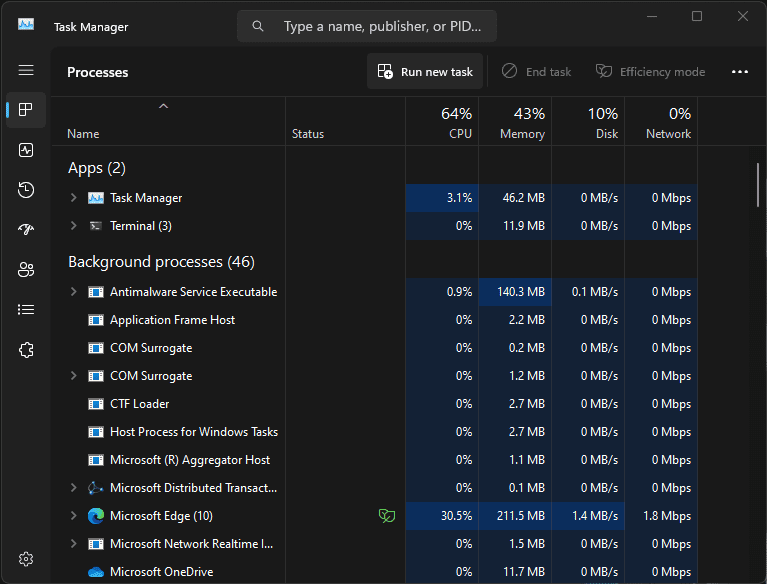767x584 pixels.
Task: Select the CTF Loader row text
Action: click(139, 404)
